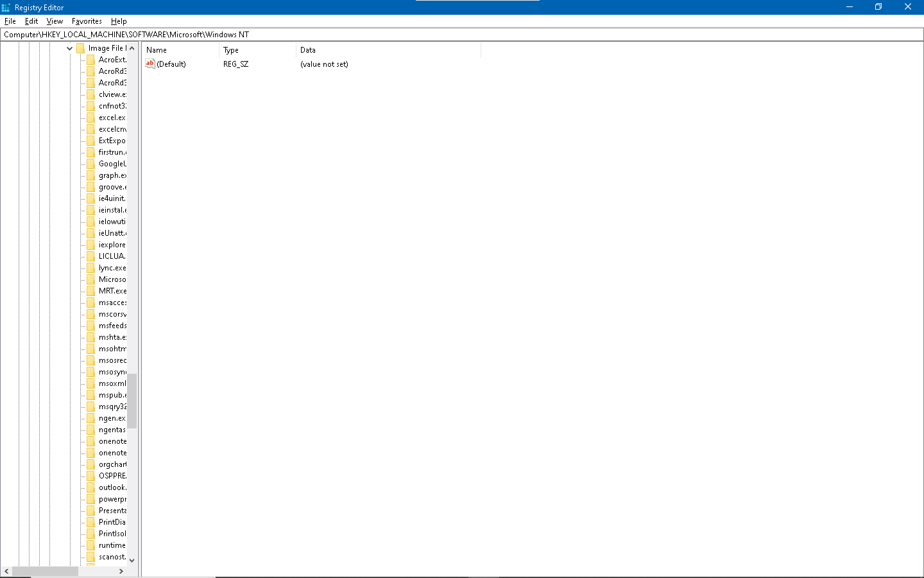Screen dimensions: 924x578
Task: Click the folder icon next to ie4uinit.
Action: click(x=90, y=198)
